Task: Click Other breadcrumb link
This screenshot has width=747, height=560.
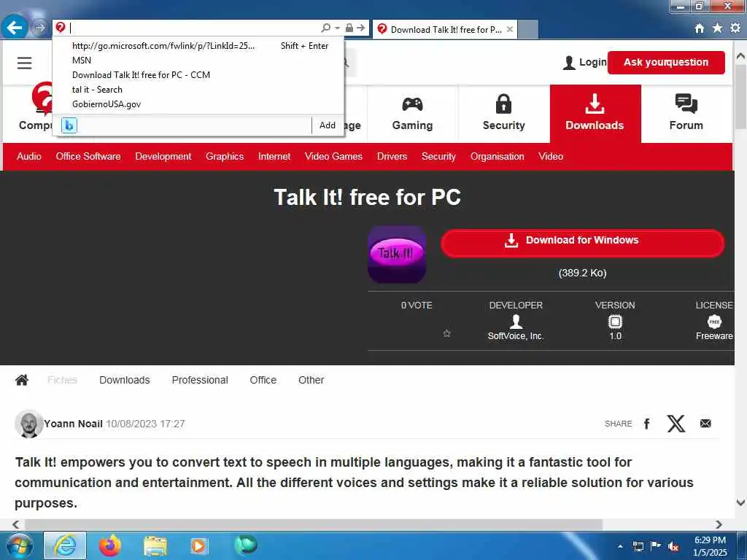Action: pyautogui.click(x=311, y=380)
